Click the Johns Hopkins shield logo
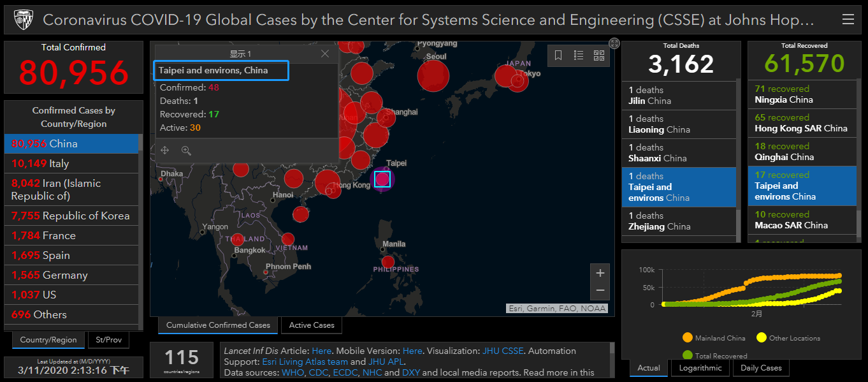This screenshot has height=382, width=868. tap(23, 20)
